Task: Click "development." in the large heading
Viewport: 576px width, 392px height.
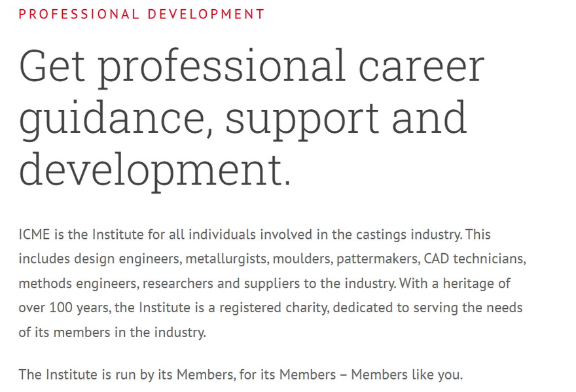Action: click(154, 168)
